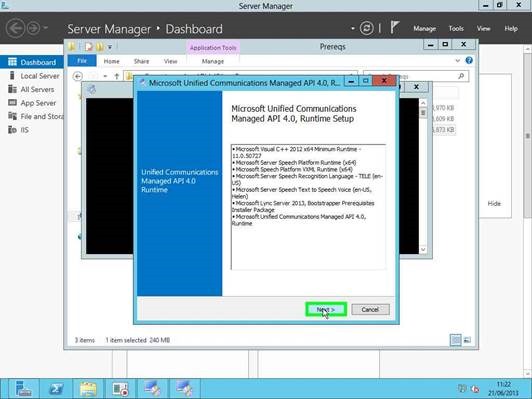Click the Properties icon in explorer quick access

point(89,46)
